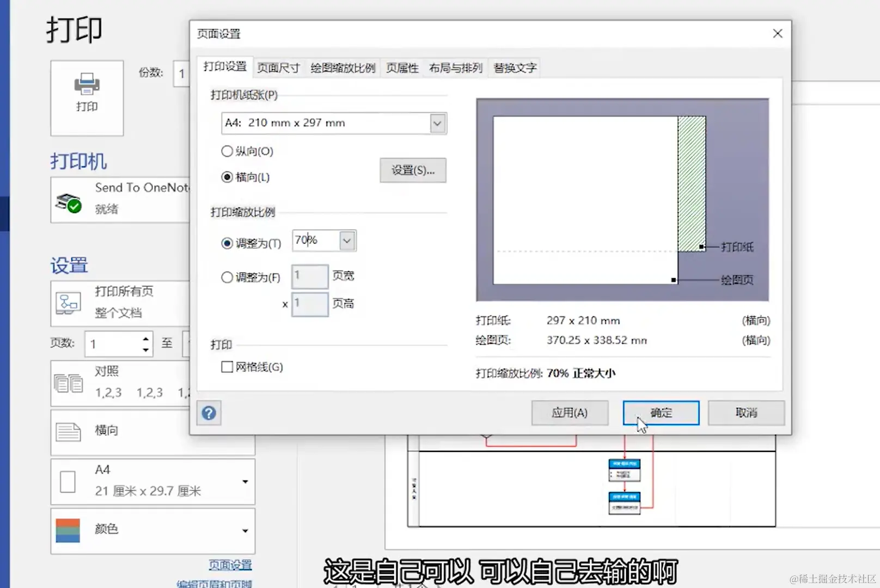Enable the 网格线(G) checkbox
This screenshot has height=588, width=880.
227,367
